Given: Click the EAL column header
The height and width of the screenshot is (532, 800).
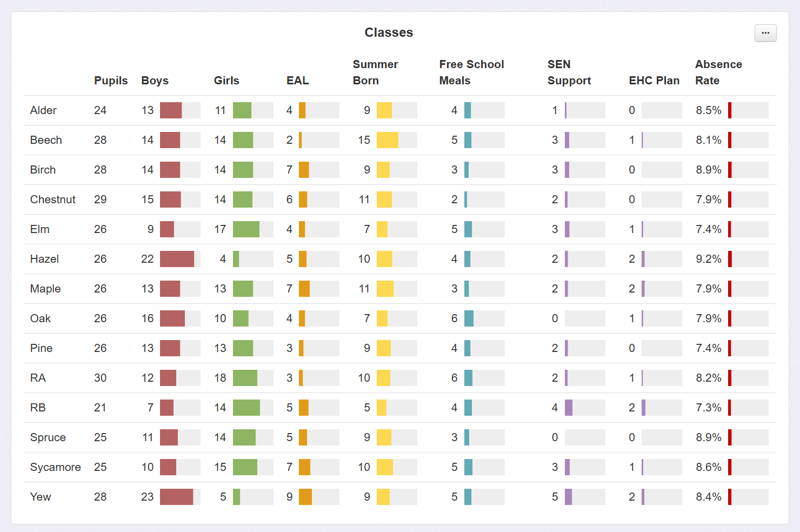Looking at the screenshot, I should click(297, 81).
